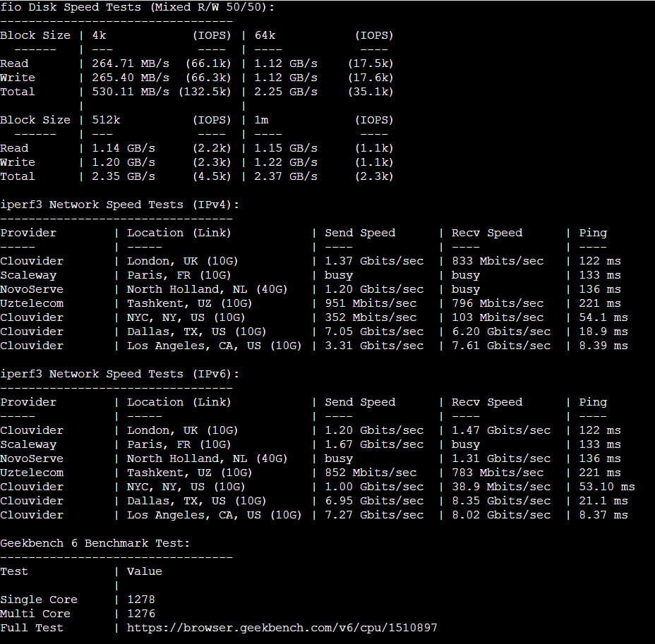Screen dimensions: 655x644
Task: Click the IPv4 Tashkent recv speed 796 Mbits/sec
Action: click(x=498, y=303)
